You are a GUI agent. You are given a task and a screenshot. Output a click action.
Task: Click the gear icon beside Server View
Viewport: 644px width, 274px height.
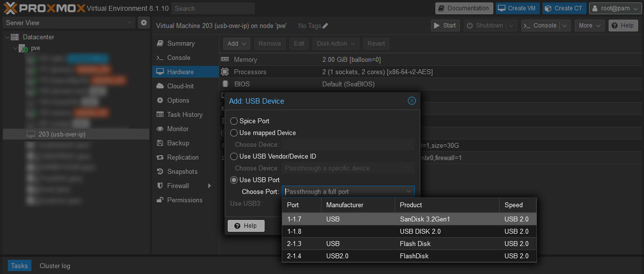(144, 23)
